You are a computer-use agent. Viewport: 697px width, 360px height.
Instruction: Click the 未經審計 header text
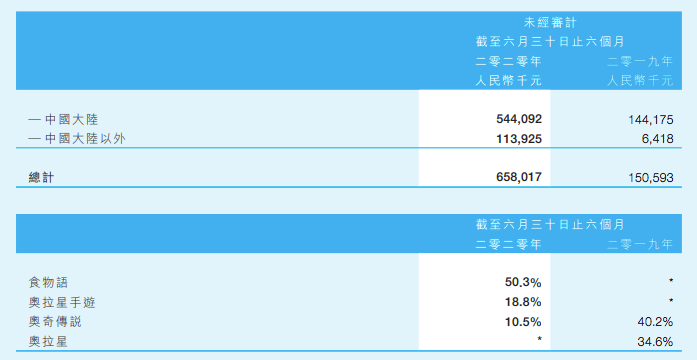[x=550, y=22]
